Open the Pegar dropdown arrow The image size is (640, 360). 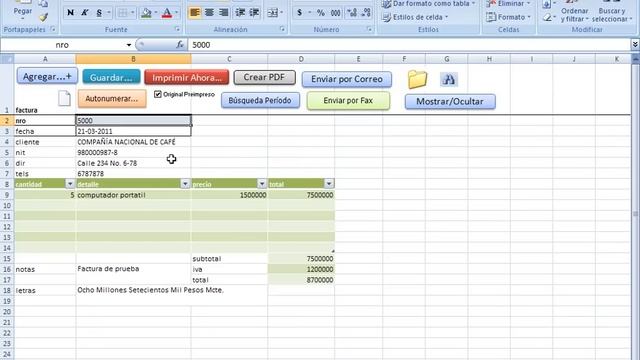coord(23,19)
